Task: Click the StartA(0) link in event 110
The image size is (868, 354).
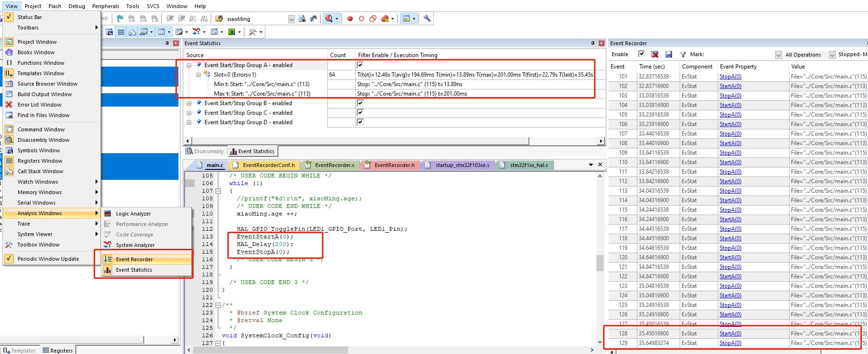Action: 730,162
